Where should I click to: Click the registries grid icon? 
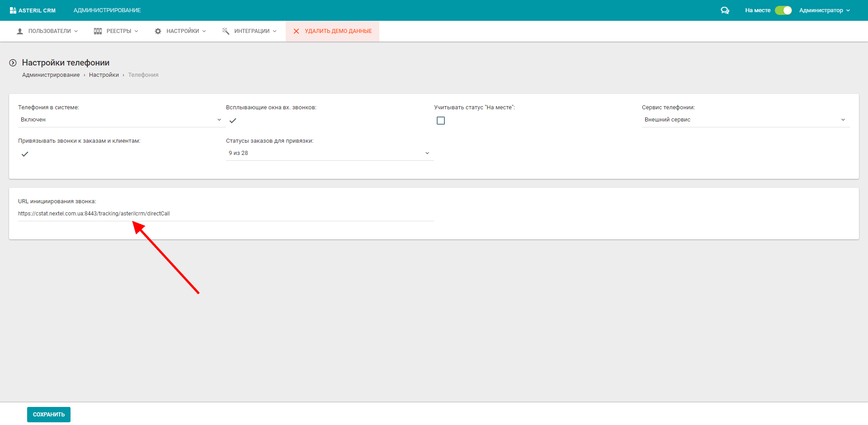pyautogui.click(x=98, y=31)
